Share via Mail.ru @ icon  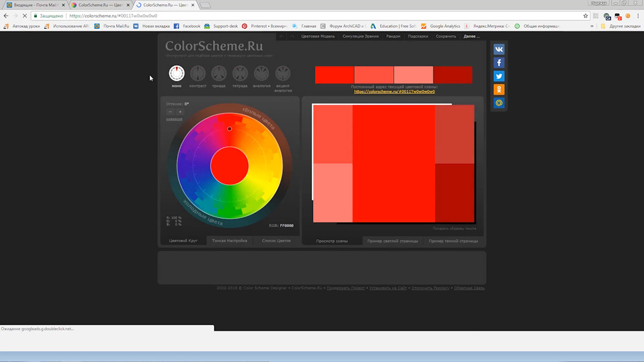[x=499, y=103]
